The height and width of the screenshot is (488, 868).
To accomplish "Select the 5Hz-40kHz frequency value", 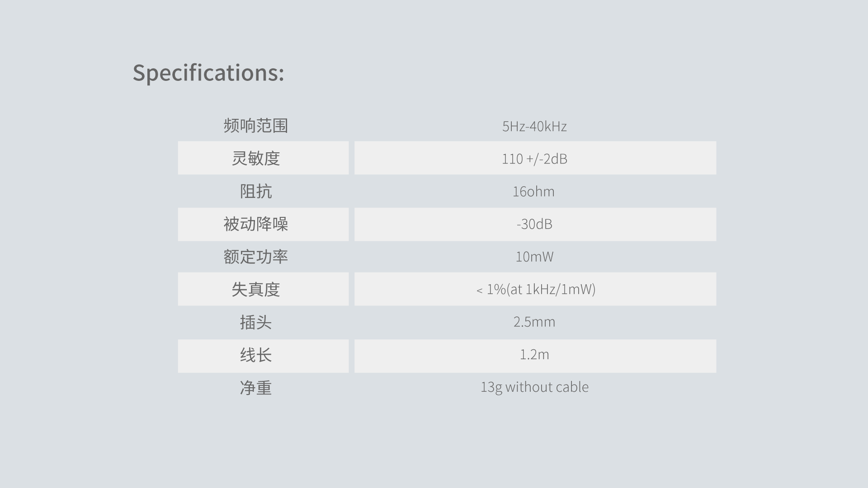I will coord(534,126).
